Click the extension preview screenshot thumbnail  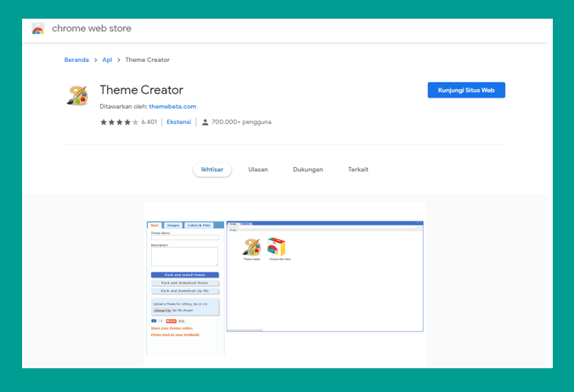pos(284,285)
